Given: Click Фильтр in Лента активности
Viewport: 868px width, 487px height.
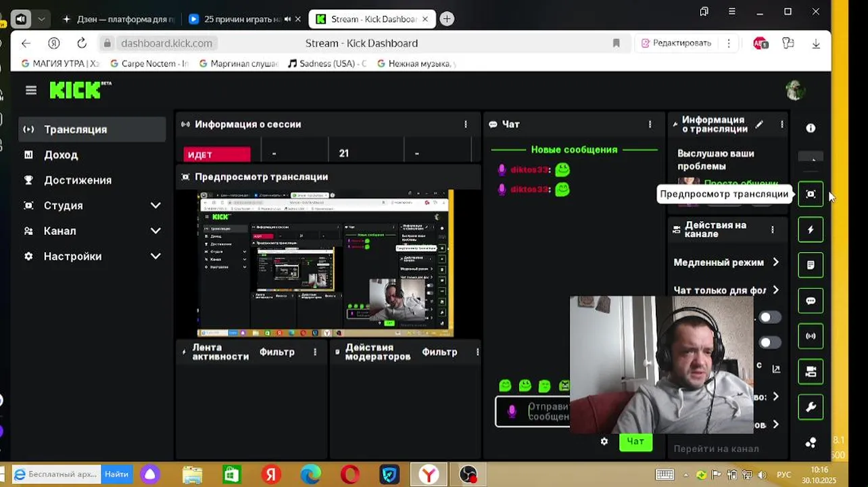Looking at the screenshot, I should [x=277, y=352].
